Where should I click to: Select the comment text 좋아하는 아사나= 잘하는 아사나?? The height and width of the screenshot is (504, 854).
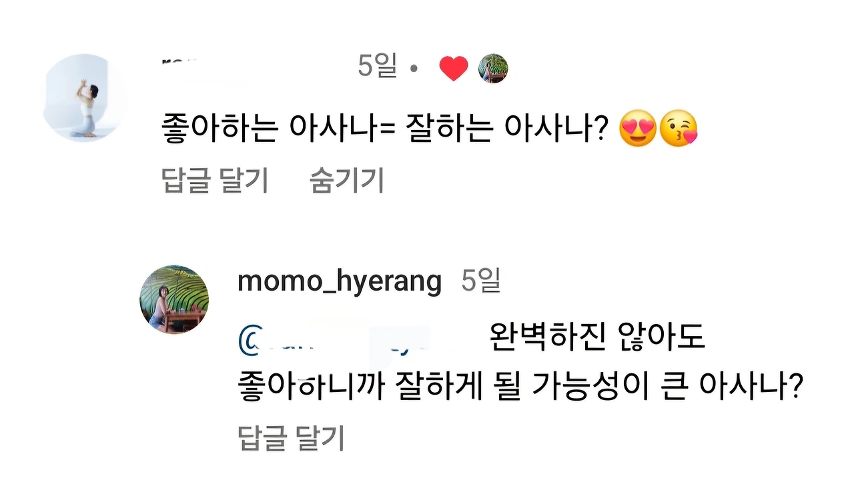click(384, 129)
